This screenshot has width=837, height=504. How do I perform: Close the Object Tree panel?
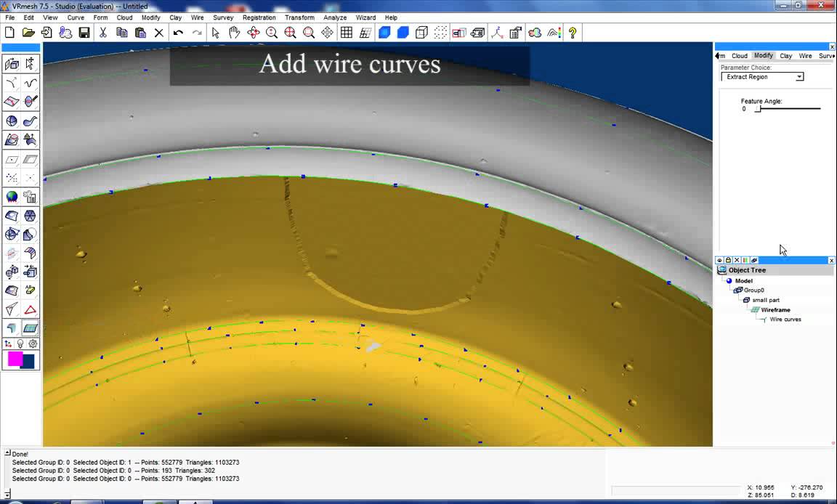click(x=831, y=260)
